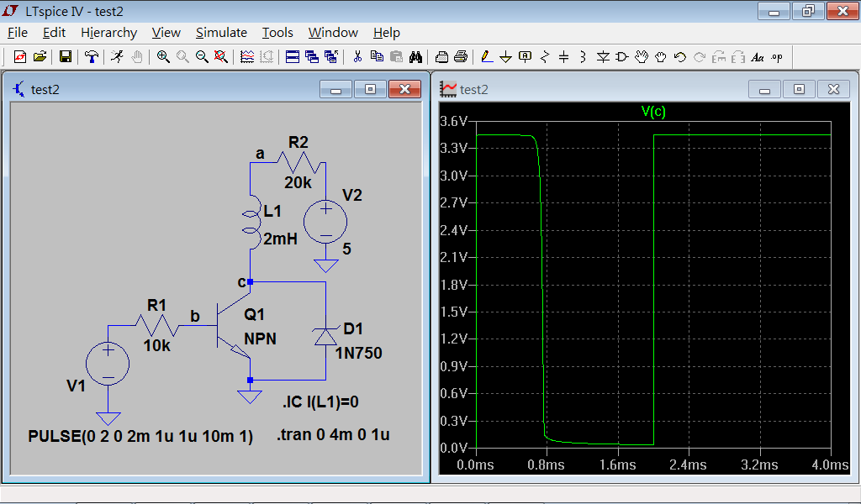This screenshot has width=861, height=504.
Task: Open the View menu
Action: [166, 33]
